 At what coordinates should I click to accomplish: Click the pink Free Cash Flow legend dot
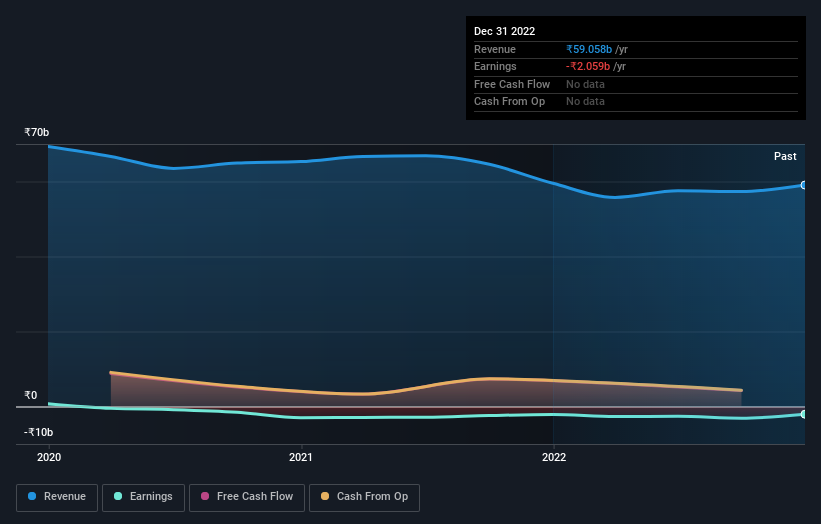point(205,496)
